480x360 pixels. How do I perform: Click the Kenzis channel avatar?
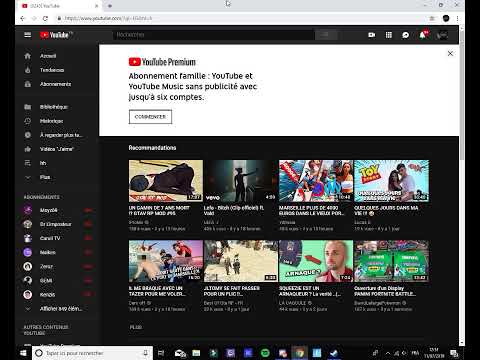point(28,295)
